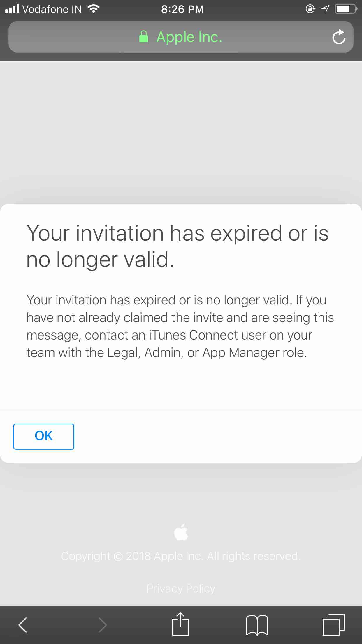Tap the Vodafone IN carrier label

52,9
